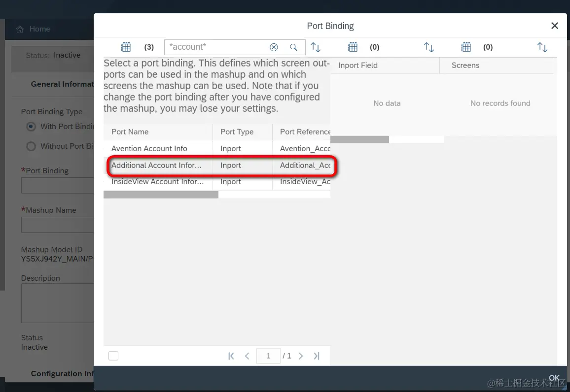Image resolution: width=570 pixels, height=392 pixels.
Task: Click the Port Reference column header
Action: tap(302, 132)
